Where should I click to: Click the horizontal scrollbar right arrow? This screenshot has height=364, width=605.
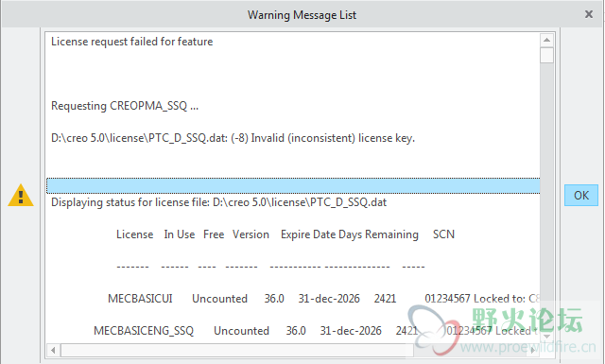click(532, 351)
